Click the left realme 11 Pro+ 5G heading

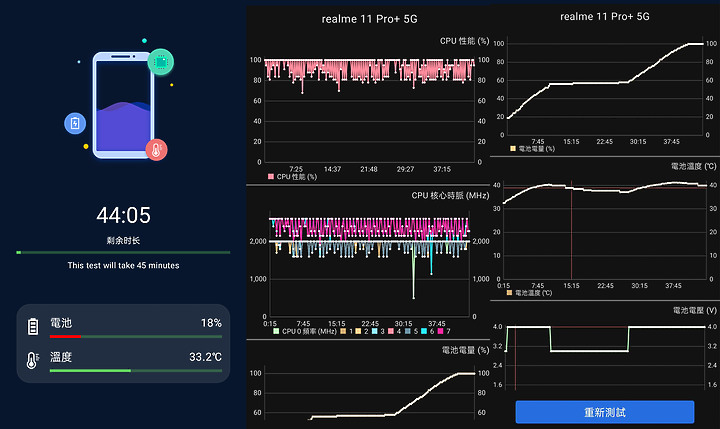point(369,19)
